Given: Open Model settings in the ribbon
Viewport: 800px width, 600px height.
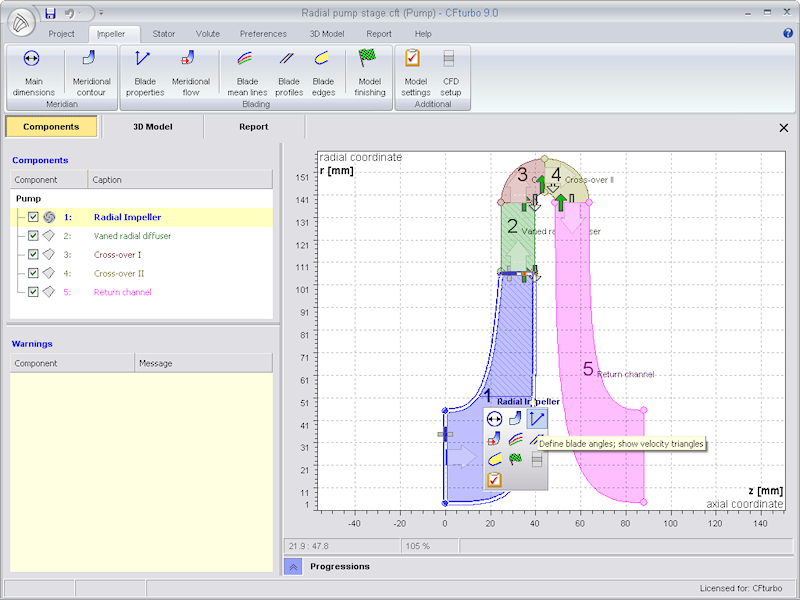Looking at the screenshot, I should click(x=415, y=73).
